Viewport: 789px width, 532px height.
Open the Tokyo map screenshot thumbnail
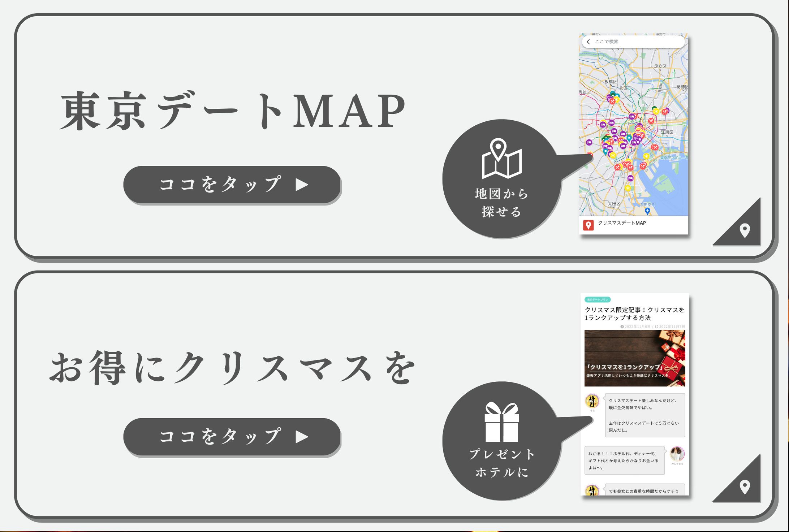[633, 134]
